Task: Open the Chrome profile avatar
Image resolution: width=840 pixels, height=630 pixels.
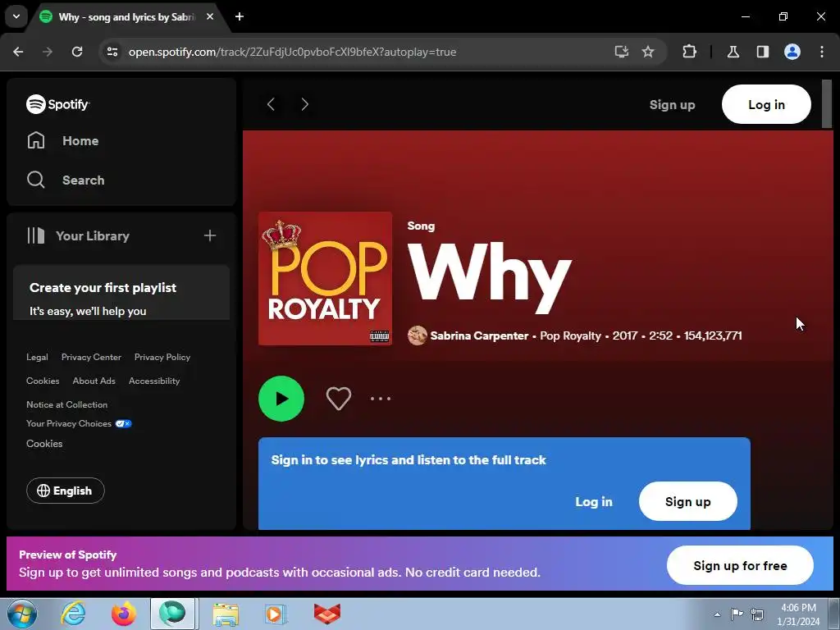Action: click(792, 52)
